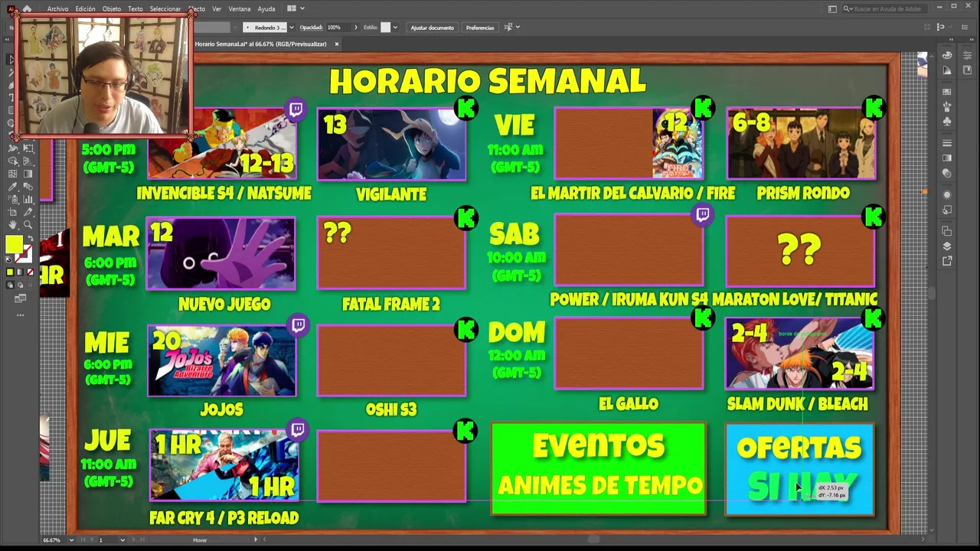Set paint mode to None
The width and height of the screenshot is (980, 551).
pos(30,272)
